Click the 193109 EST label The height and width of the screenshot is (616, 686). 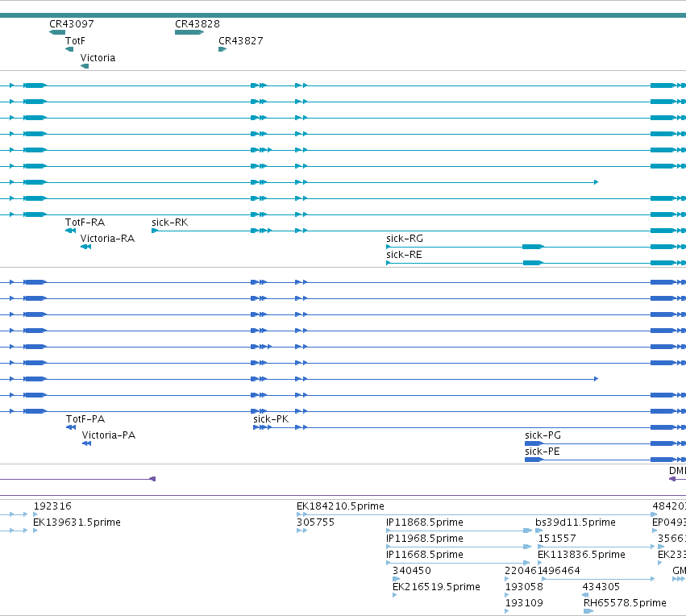524,604
